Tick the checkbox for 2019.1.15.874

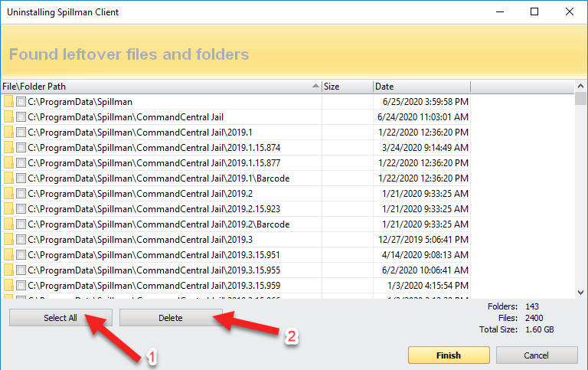pos(21,148)
